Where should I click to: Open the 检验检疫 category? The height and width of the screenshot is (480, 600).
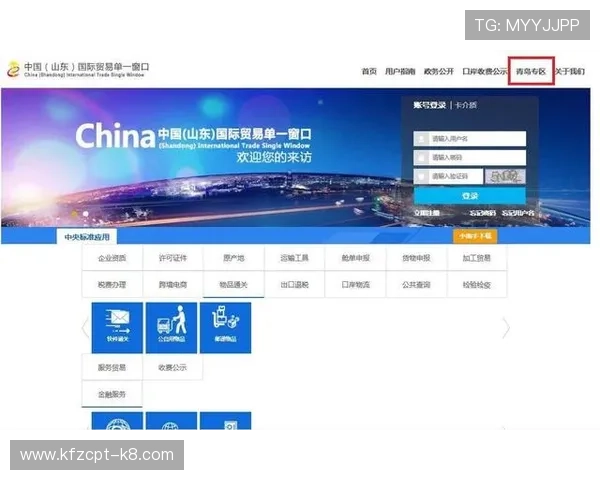point(477,284)
